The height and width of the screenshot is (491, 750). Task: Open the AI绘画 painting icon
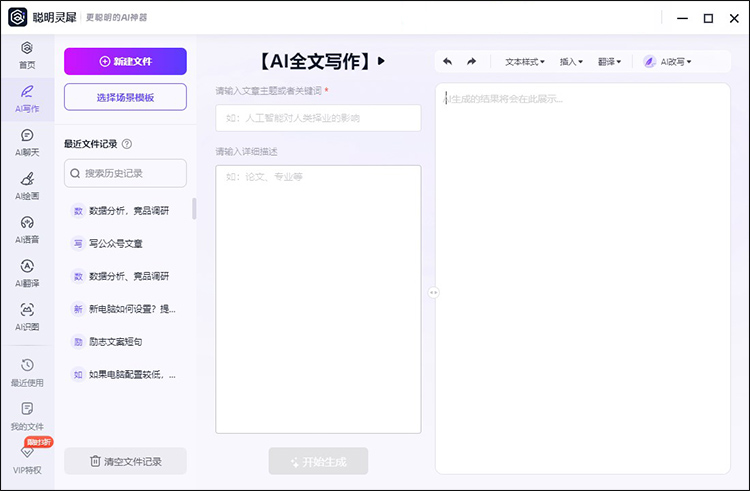coord(27,179)
